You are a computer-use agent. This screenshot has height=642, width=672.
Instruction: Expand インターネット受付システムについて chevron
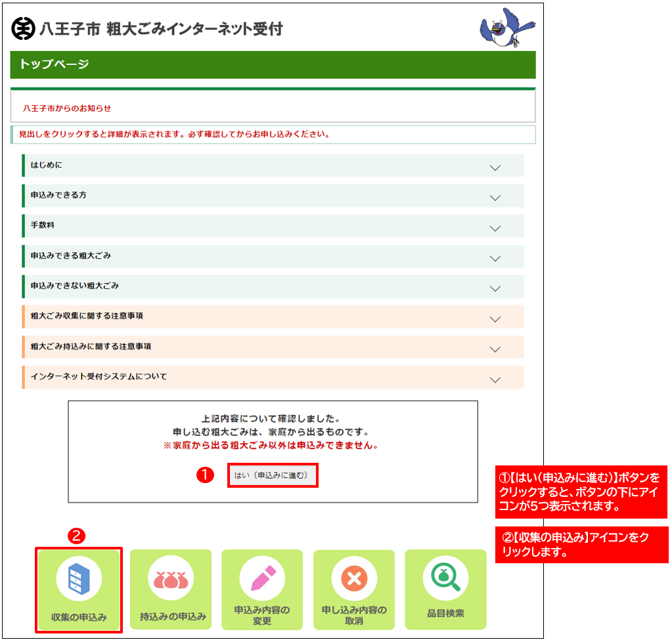click(x=495, y=379)
